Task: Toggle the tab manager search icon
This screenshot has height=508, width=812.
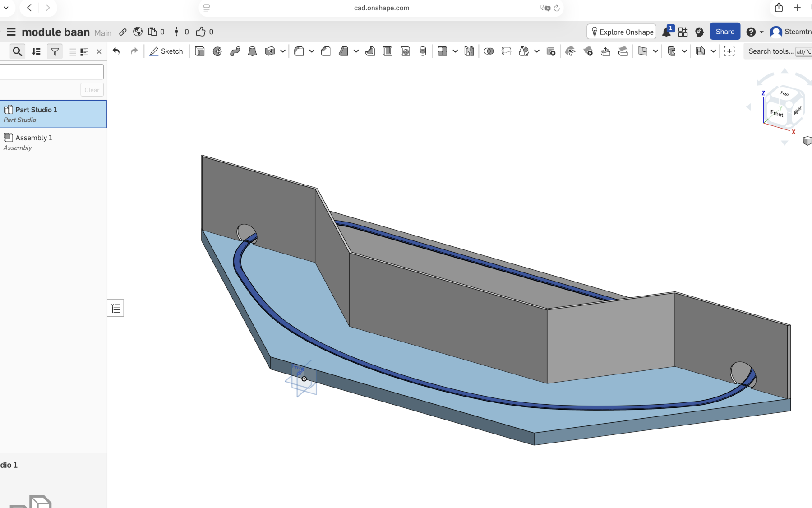Action: 17,52
